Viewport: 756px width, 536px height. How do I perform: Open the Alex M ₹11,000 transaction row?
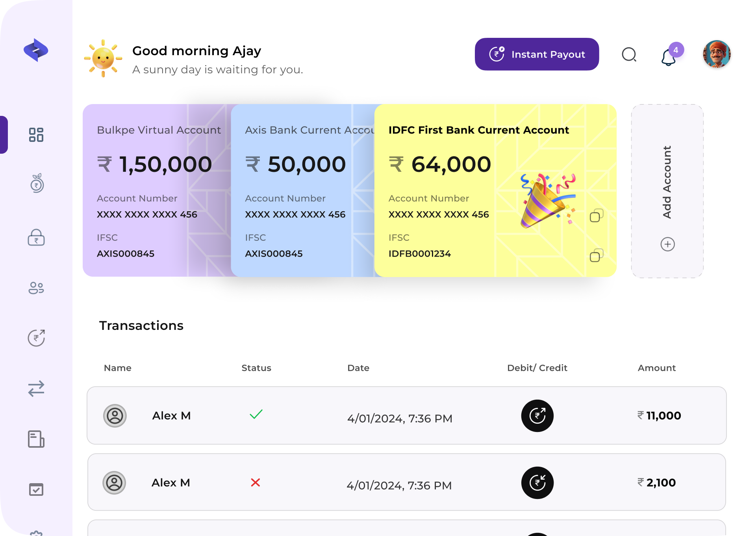[x=406, y=415]
